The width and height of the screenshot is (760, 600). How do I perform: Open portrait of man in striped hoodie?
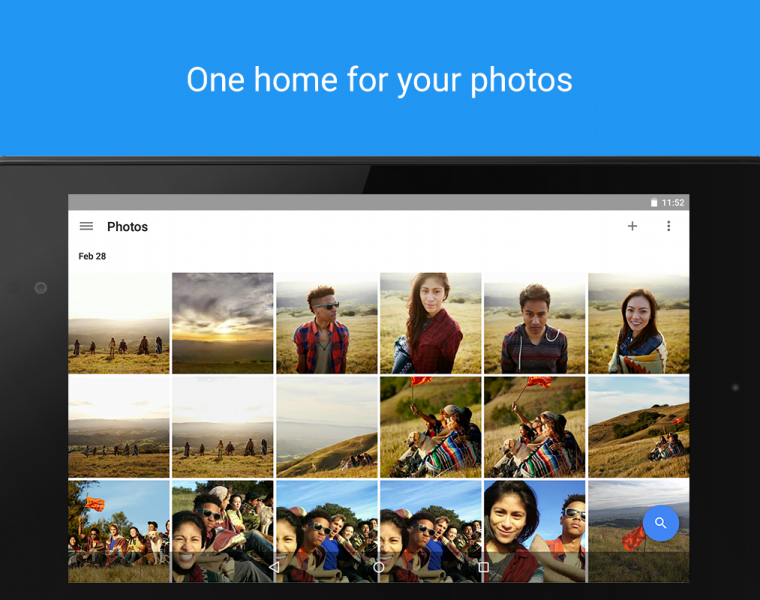click(535, 323)
